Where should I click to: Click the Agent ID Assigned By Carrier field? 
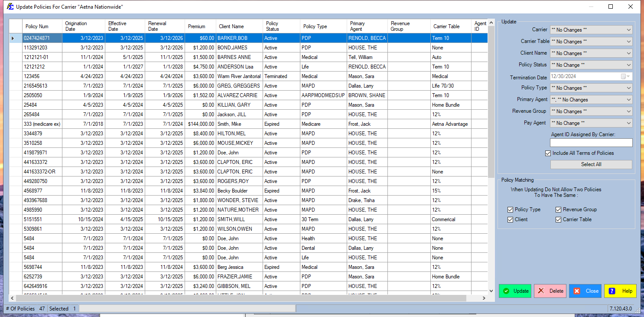tap(591, 143)
